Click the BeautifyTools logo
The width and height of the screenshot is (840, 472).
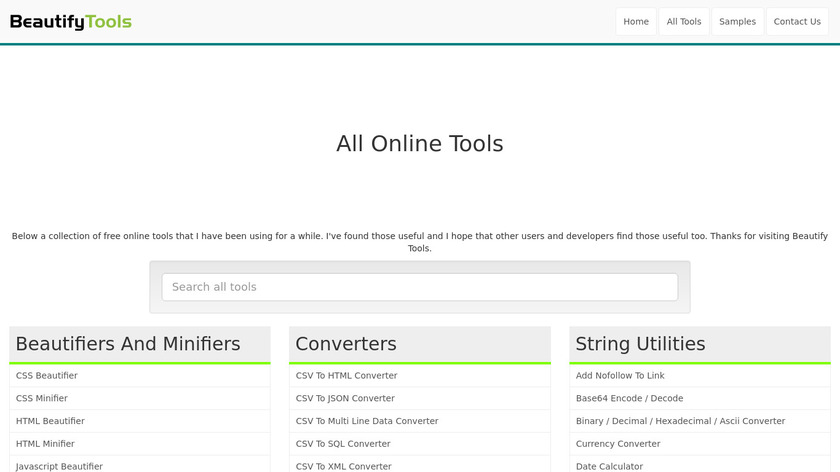[71, 22]
